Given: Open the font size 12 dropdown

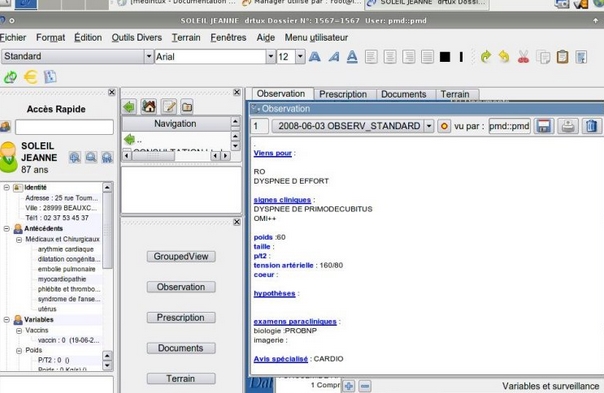Looking at the screenshot, I should pyautogui.click(x=300, y=57).
